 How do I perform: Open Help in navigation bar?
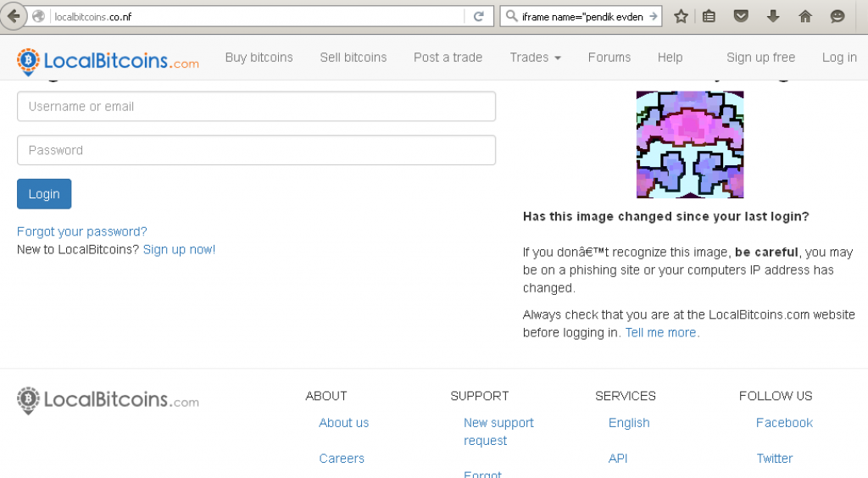pyautogui.click(x=670, y=57)
